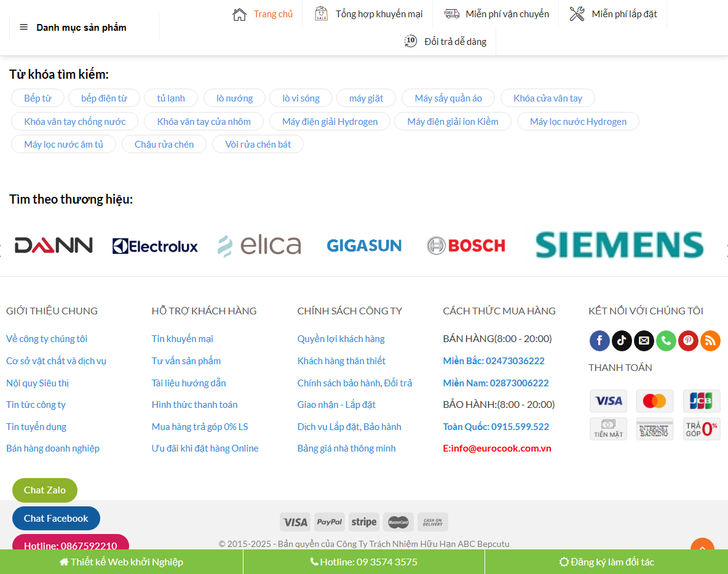Select the Bếp từ keyword tag
The image size is (728, 574).
(x=38, y=98)
